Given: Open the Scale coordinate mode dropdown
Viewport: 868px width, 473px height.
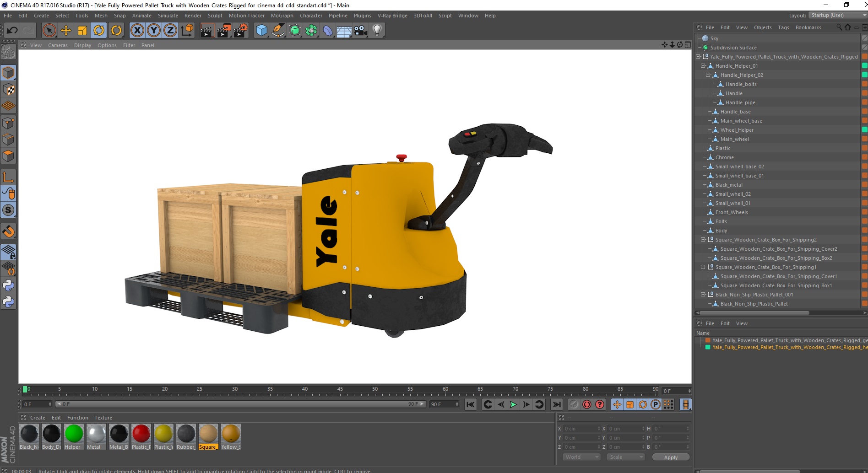Looking at the screenshot, I should click(x=625, y=457).
